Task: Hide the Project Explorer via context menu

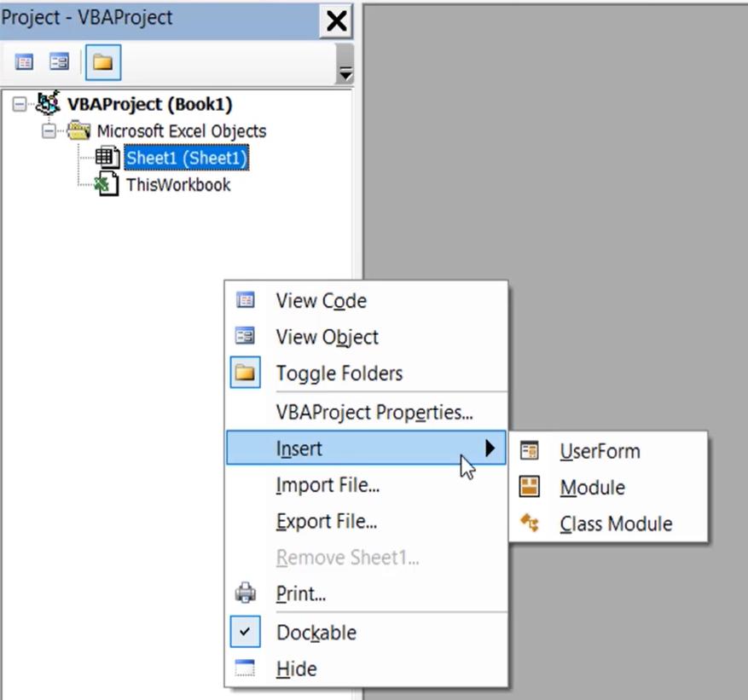Action: pyautogui.click(x=296, y=668)
